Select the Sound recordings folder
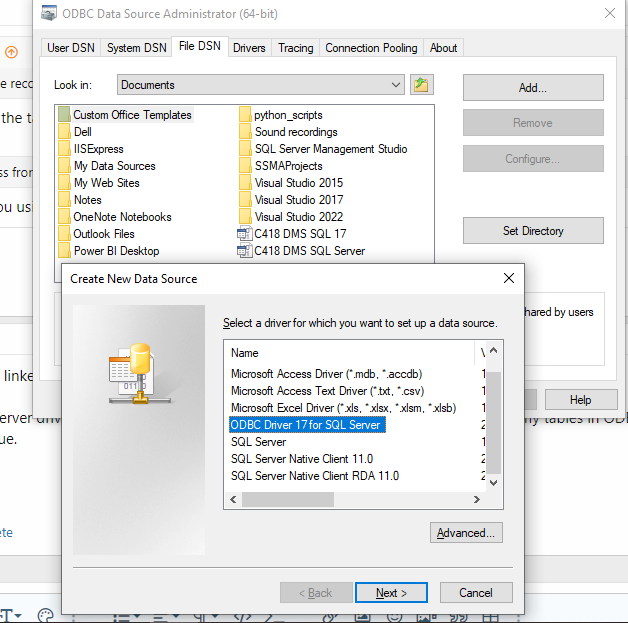Viewport: 628px width, 623px height. [x=289, y=132]
